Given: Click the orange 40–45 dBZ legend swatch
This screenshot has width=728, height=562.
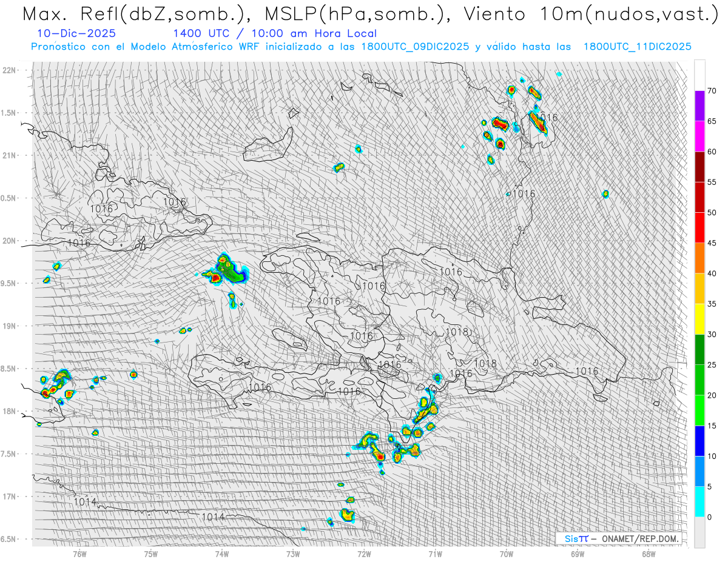Looking at the screenshot, I should click(x=699, y=258).
